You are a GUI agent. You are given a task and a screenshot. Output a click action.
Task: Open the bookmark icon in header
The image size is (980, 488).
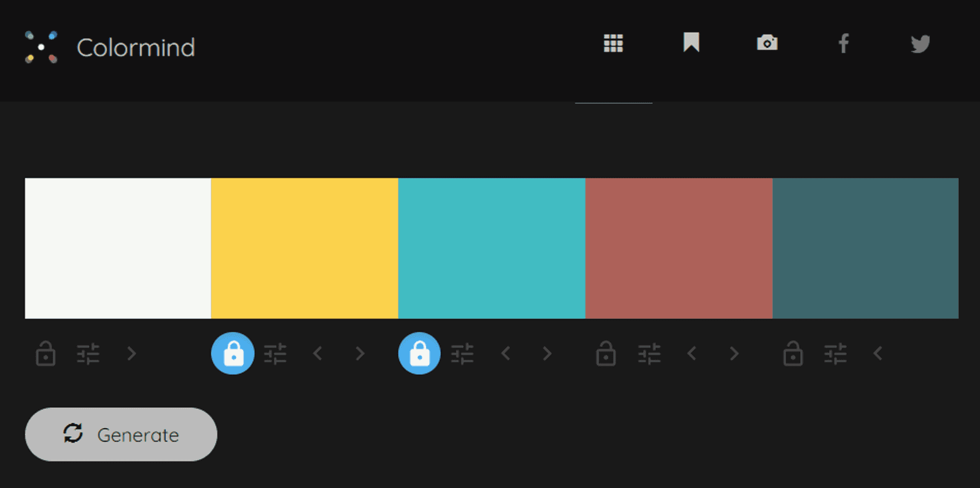coord(691,42)
